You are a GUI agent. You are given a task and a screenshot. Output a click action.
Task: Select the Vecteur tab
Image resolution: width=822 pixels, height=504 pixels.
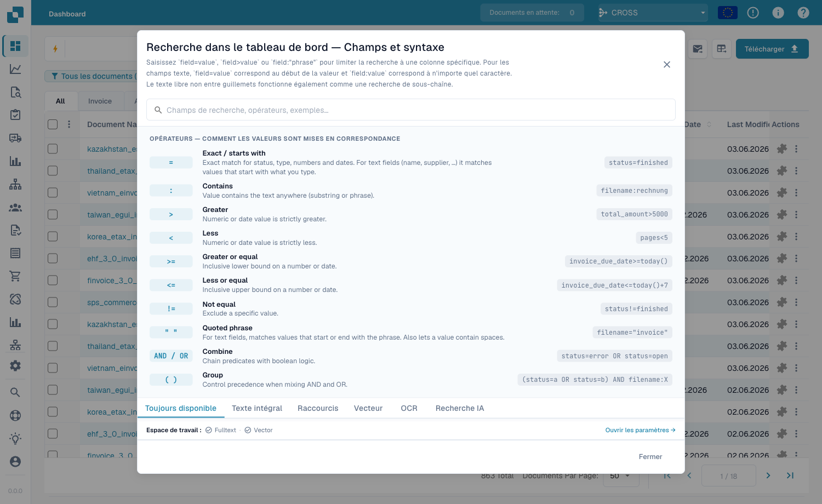tap(368, 408)
